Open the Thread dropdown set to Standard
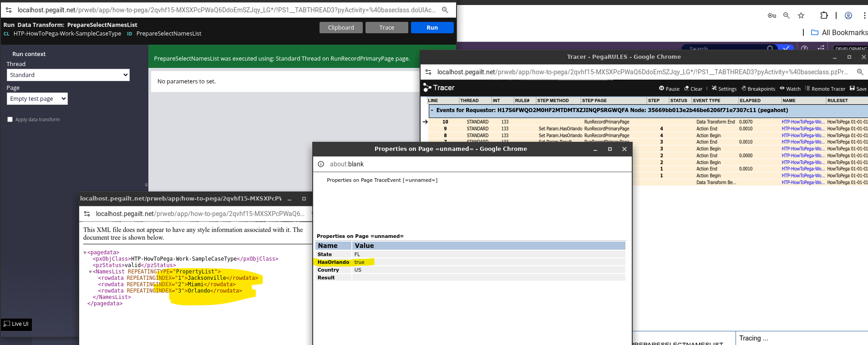 pyautogui.click(x=68, y=75)
